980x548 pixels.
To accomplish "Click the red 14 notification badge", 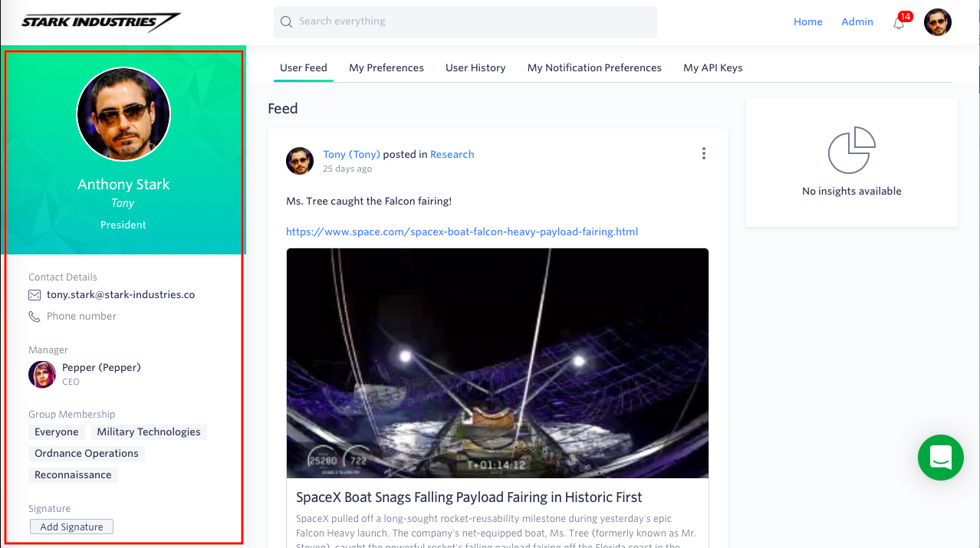I will pyautogui.click(x=905, y=16).
